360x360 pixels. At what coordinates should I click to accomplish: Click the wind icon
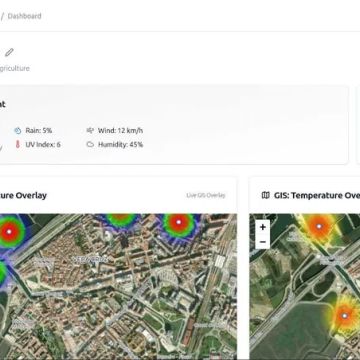pos(90,130)
